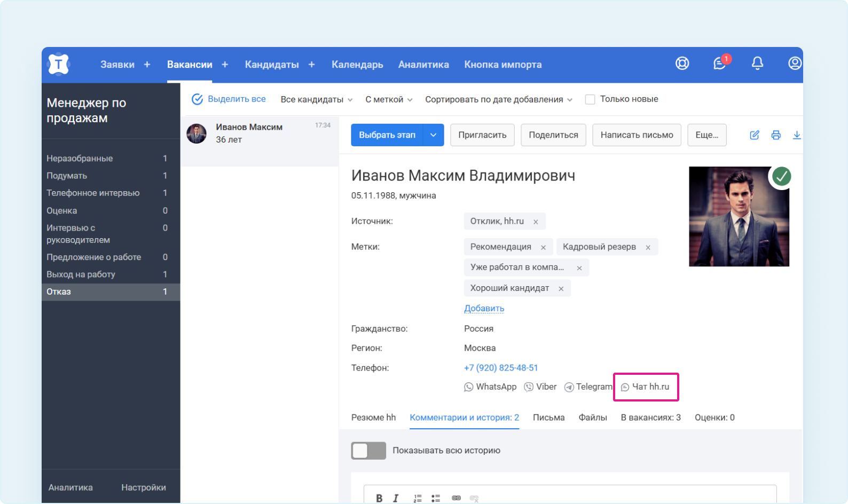
Task: Open Настройки in the sidebar footer
Action: 143,487
